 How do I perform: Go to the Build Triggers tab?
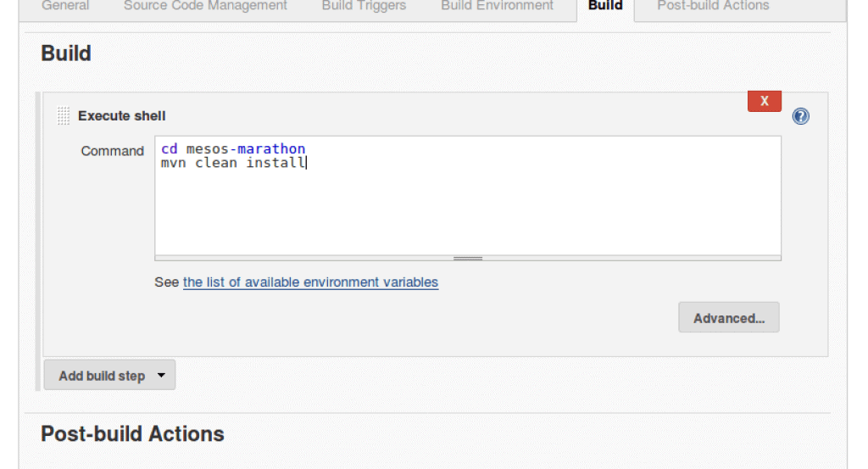pos(364,6)
